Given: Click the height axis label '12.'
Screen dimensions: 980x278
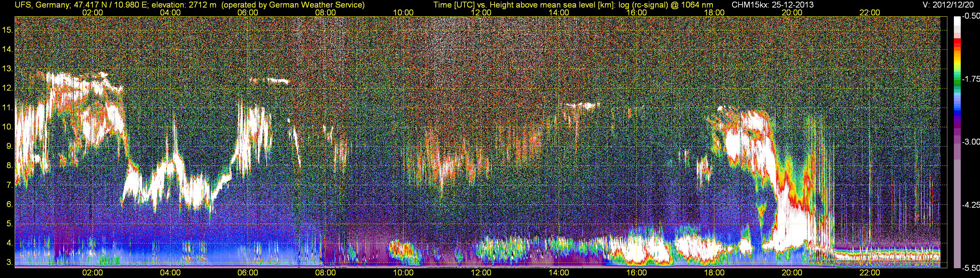Looking at the screenshot, I should coord(8,88).
